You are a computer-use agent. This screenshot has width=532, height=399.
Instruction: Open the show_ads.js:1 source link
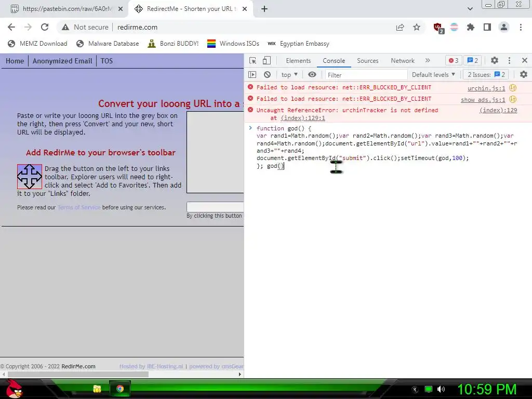coord(483,100)
